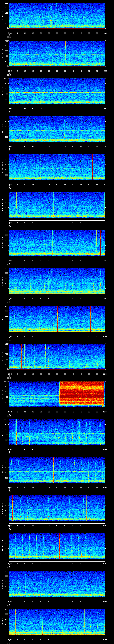Viewport: 114px width, 644px height.
Task: Click the 10:00 end time label
Action: [x=105, y=336]
